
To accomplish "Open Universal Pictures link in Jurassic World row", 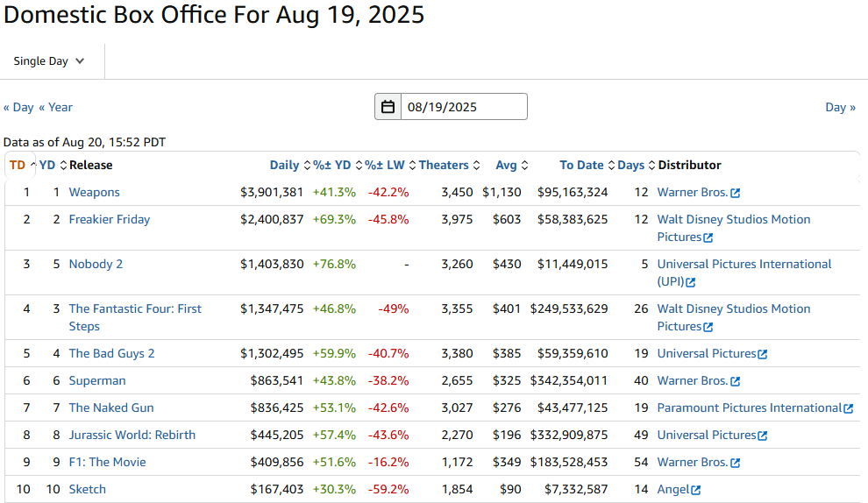I will pyautogui.click(x=707, y=435).
